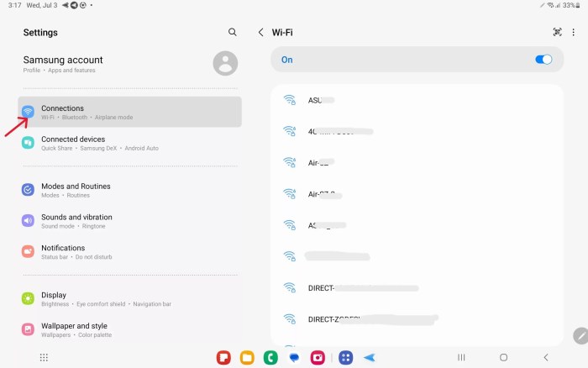The height and width of the screenshot is (368, 588).
Task: Click the Sounds and vibration speaker icon
Action: pyautogui.click(x=28, y=221)
